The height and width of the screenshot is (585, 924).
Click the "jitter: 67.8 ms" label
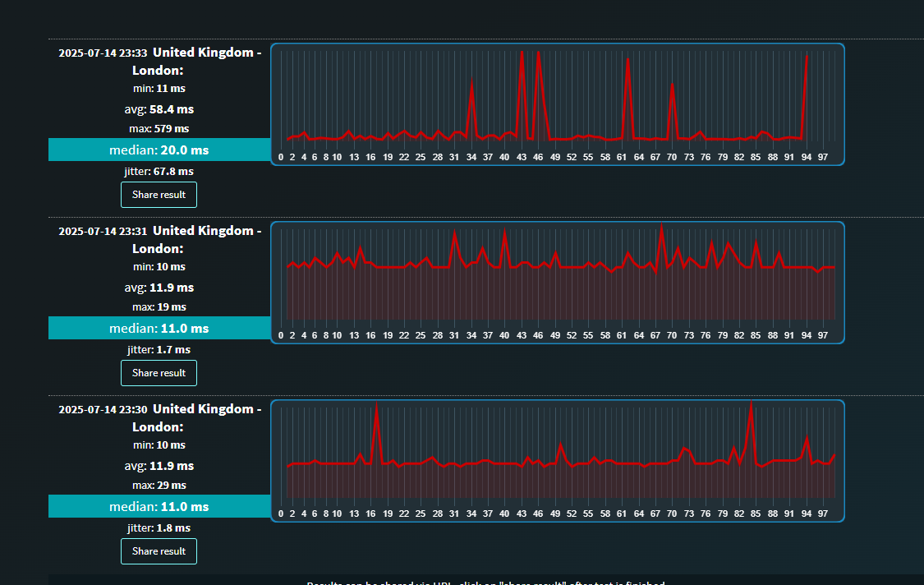(x=159, y=171)
